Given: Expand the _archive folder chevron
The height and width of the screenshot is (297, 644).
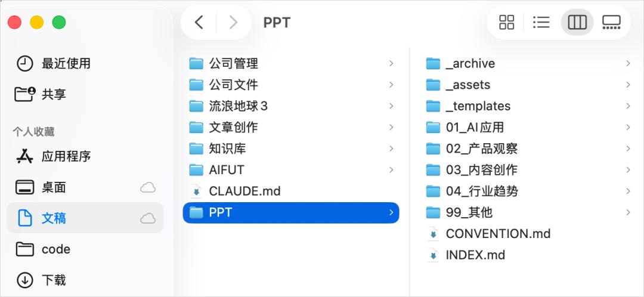Looking at the screenshot, I should coord(628,63).
